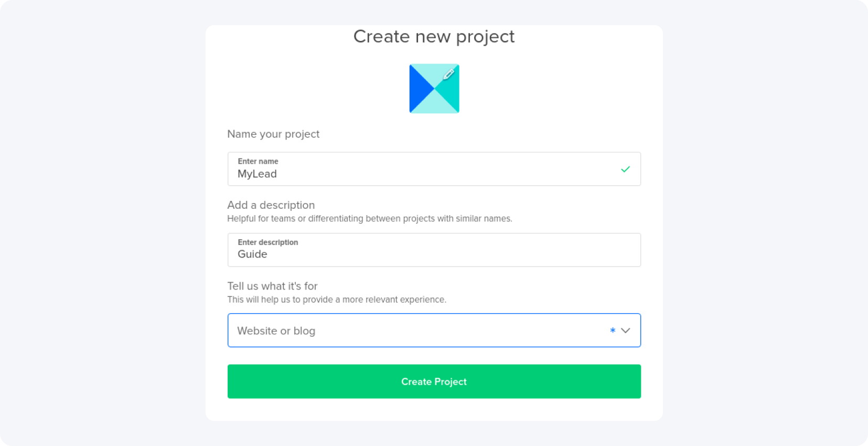Click the 'Website or blog' selected value text
Viewport: 868px width, 446px height.
(x=276, y=331)
